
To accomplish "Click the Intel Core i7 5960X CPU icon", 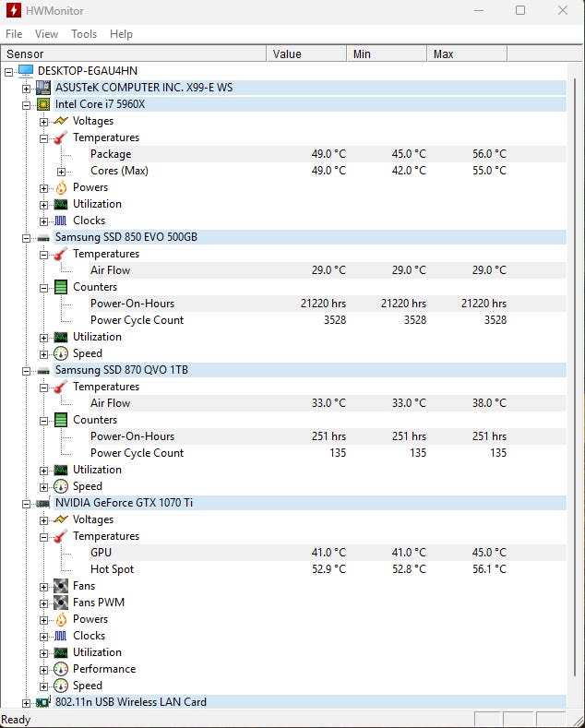I will coord(43,104).
